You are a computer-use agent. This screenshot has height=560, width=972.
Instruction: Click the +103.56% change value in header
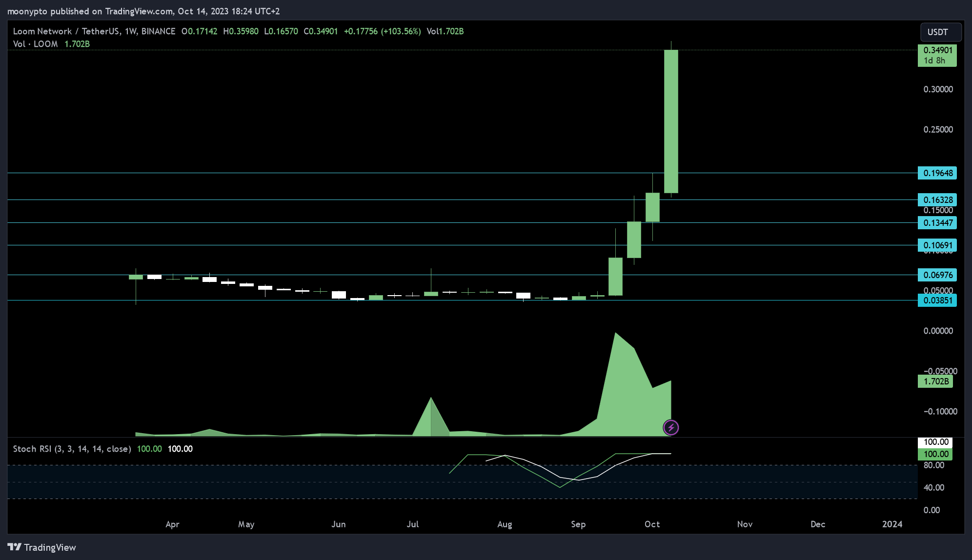(x=402, y=31)
